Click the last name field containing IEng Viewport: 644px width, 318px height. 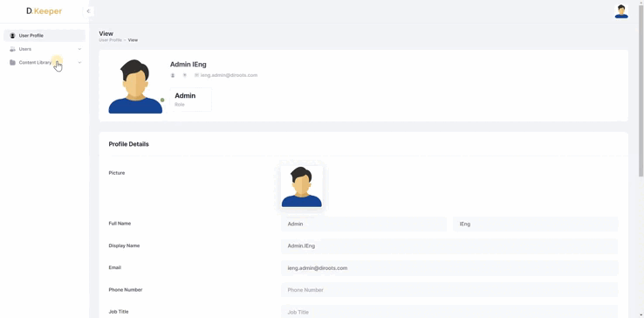click(535, 225)
